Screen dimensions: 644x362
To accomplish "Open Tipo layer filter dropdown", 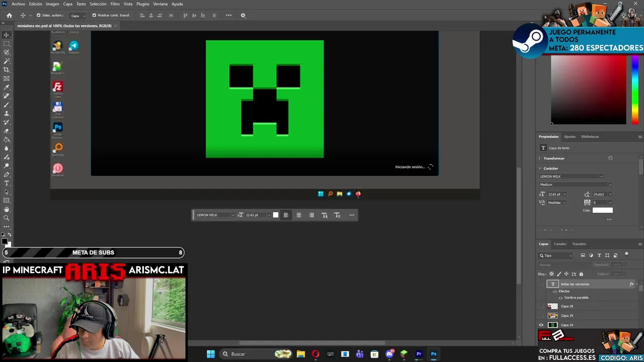I will [556, 255].
